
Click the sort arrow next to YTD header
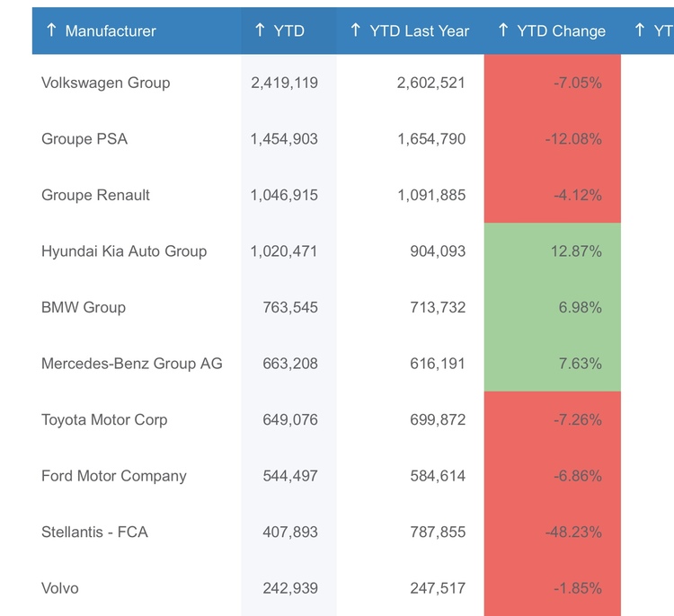pyautogui.click(x=260, y=30)
